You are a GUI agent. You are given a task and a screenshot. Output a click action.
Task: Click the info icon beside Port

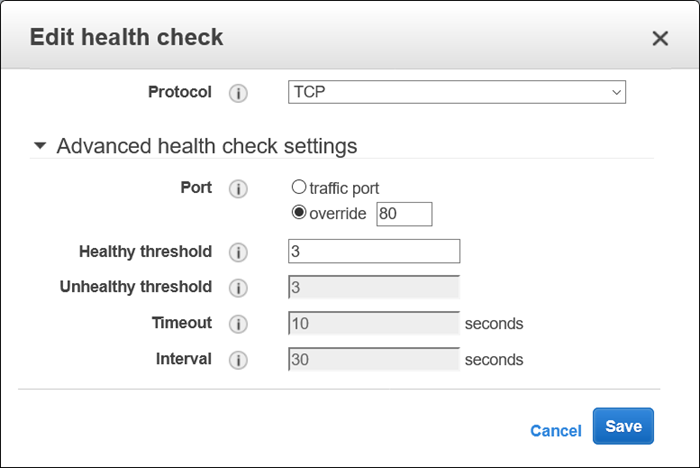coord(238,189)
